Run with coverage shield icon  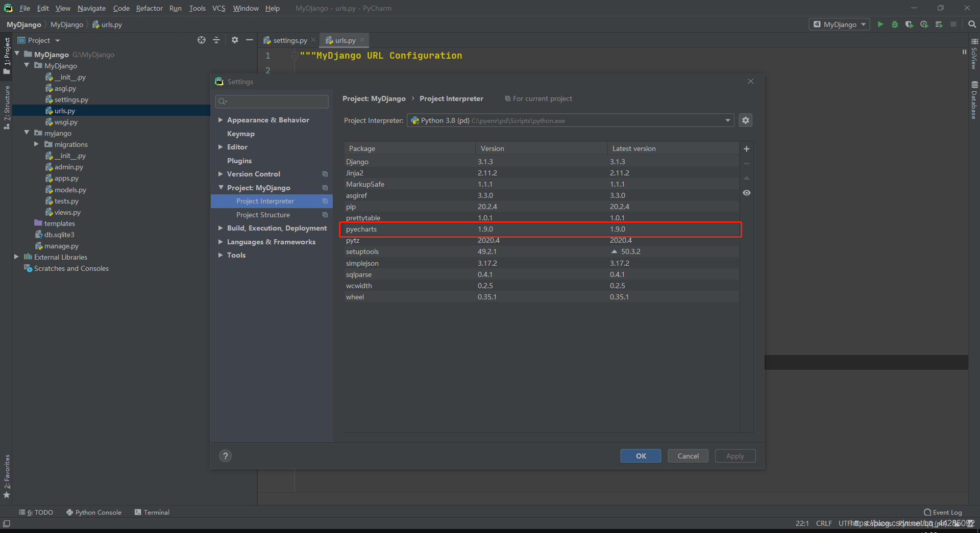pos(909,24)
